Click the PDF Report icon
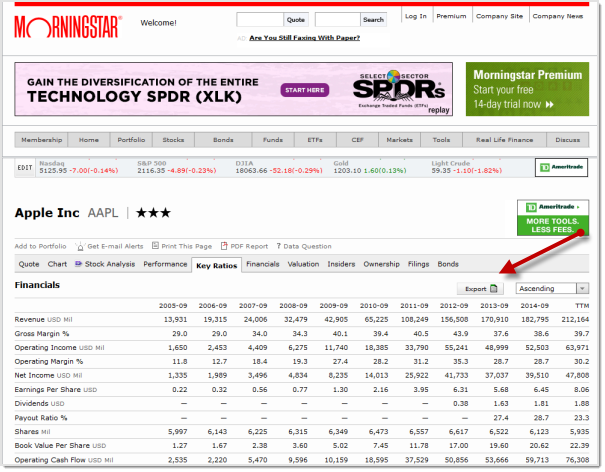605x472 pixels. (x=224, y=246)
